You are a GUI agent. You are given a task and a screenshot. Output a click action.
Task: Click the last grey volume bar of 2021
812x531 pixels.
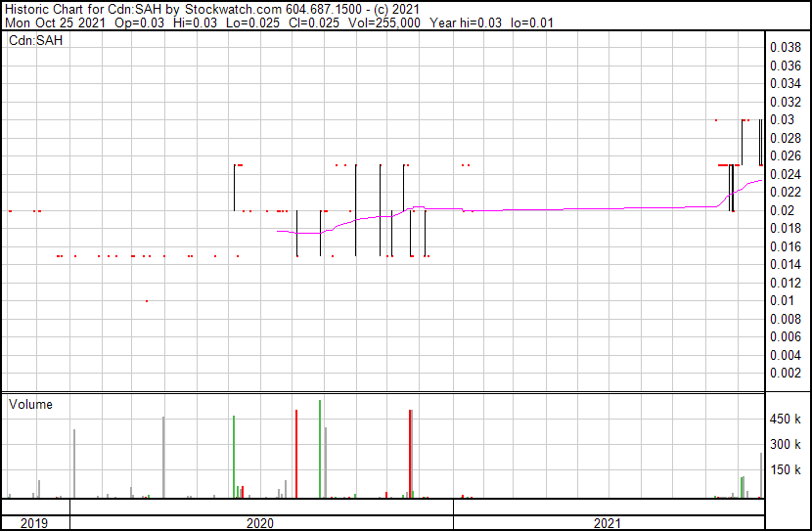pos(761,475)
